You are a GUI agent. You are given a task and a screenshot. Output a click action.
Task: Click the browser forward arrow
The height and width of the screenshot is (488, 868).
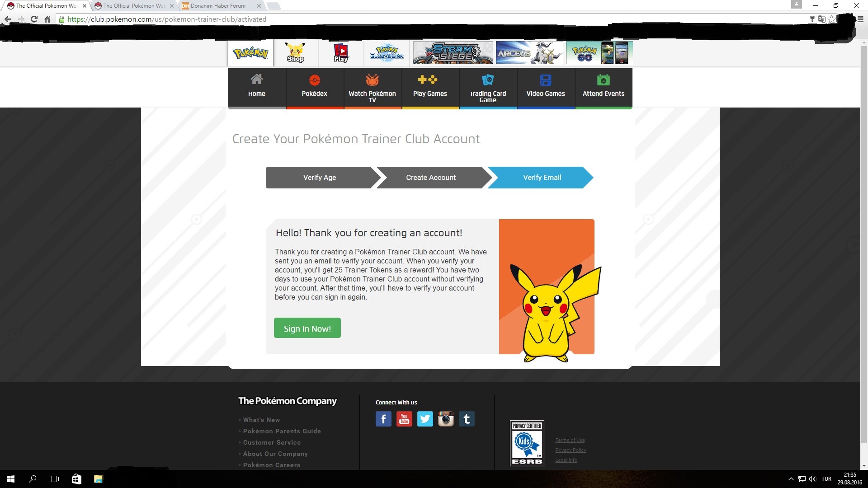tap(21, 19)
